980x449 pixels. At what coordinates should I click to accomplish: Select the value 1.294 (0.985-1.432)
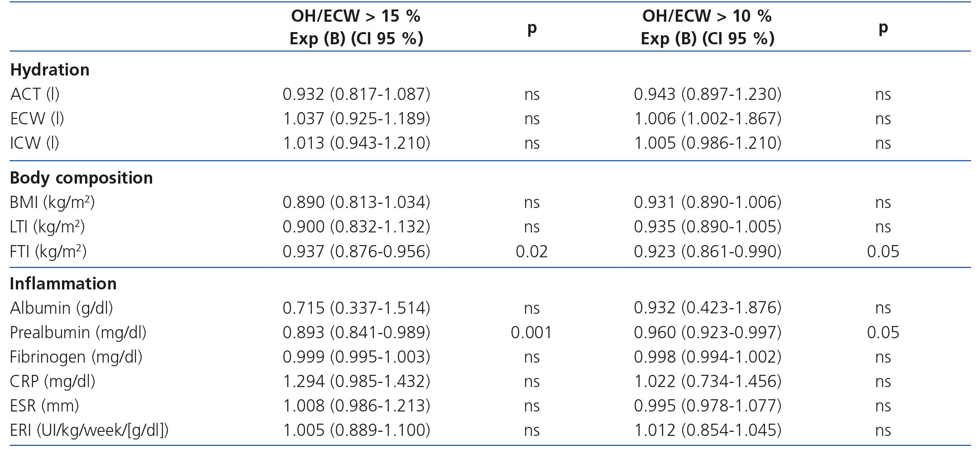356,382
